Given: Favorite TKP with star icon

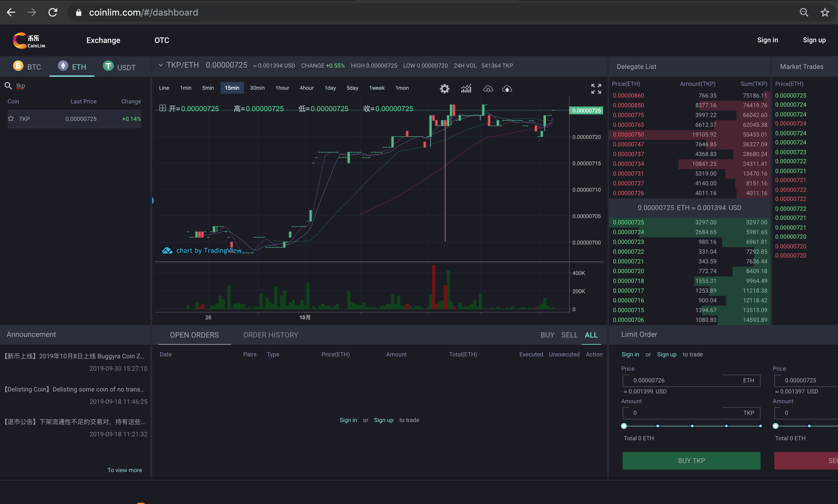Looking at the screenshot, I should click(11, 119).
